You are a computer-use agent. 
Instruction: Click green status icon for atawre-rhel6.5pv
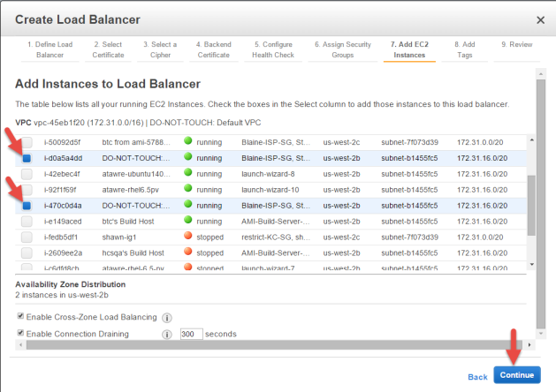pyautogui.click(x=188, y=188)
